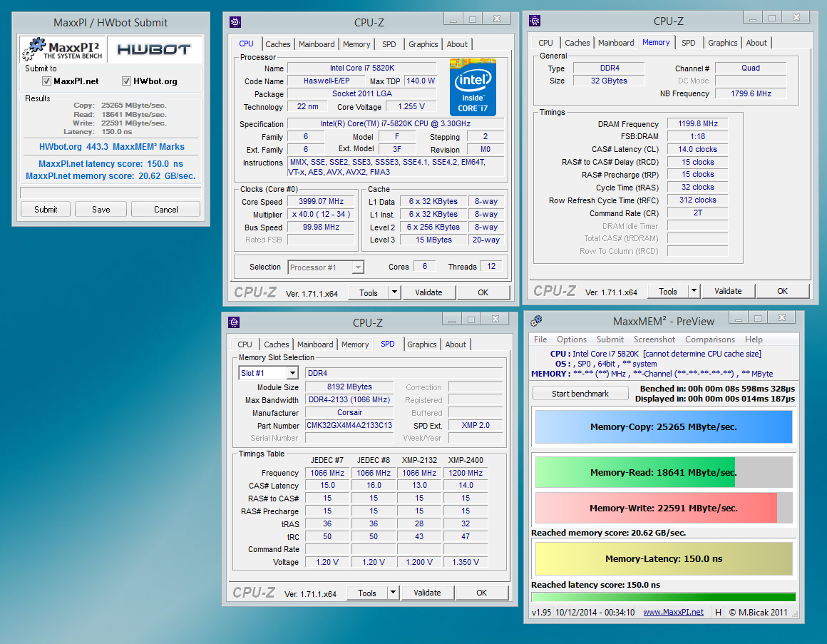The image size is (827, 644).
Task: Open the Comparisons menu in MaxxMEM²
Action: pos(710,339)
